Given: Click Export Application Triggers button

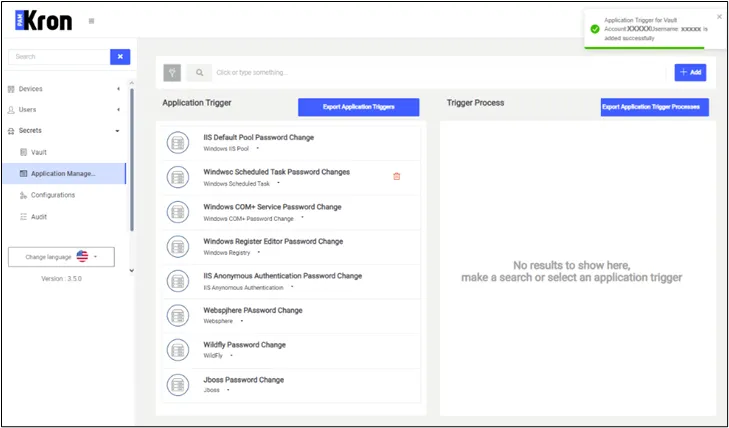Looking at the screenshot, I should tap(358, 107).
